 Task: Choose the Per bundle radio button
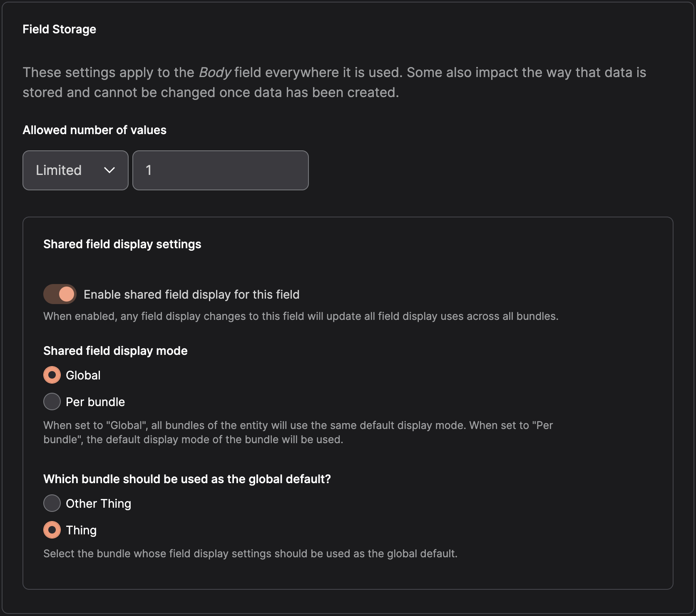[x=52, y=402]
